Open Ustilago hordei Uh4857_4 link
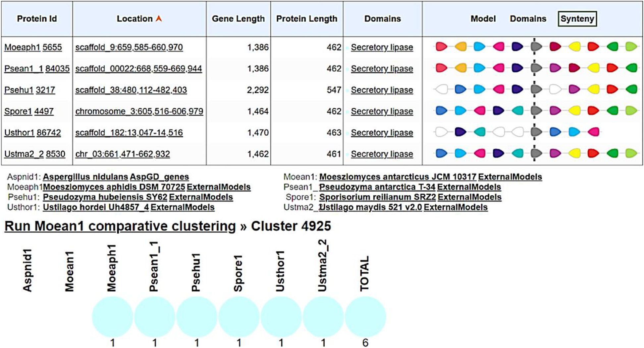Viewport: 644px width, 348px height. (96, 207)
